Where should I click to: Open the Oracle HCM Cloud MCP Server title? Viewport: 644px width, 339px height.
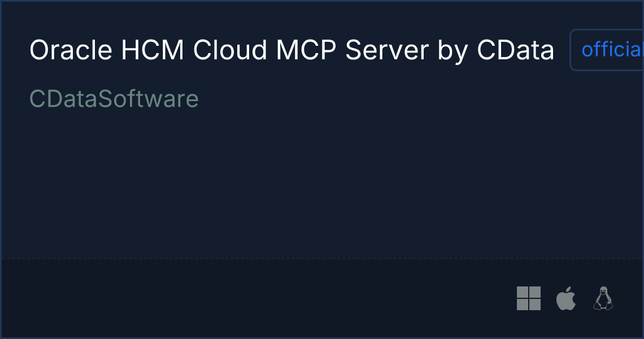(291, 50)
